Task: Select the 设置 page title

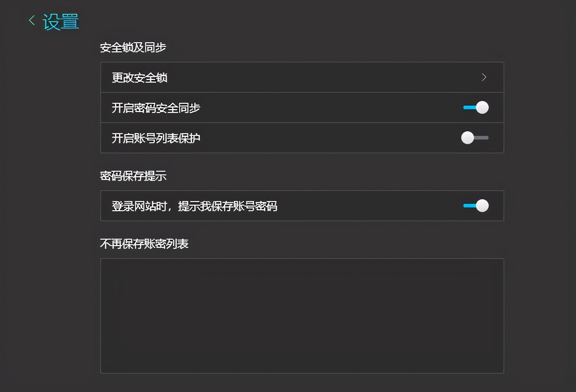Action: pyautogui.click(x=60, y=21)
